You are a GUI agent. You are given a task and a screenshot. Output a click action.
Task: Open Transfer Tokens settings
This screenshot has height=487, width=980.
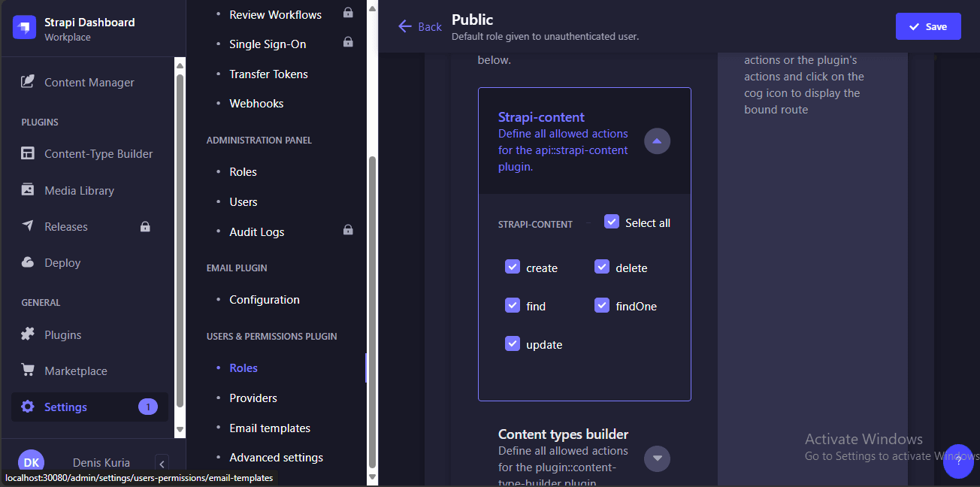click(268, 74)
